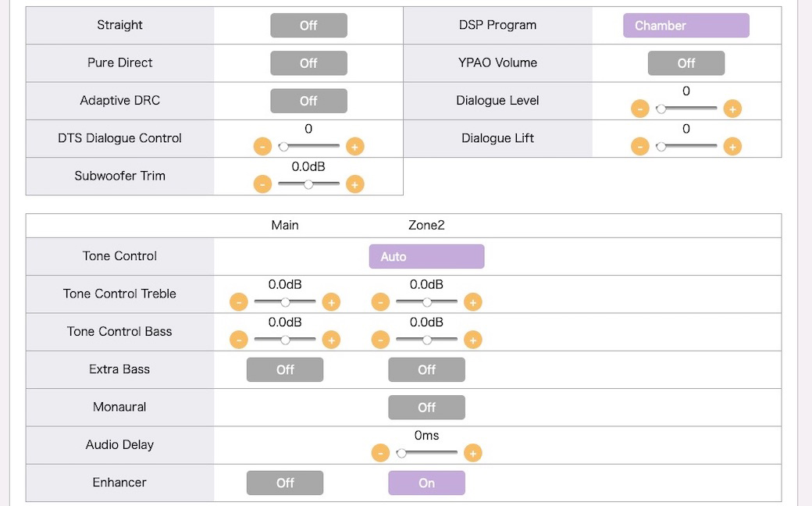The width and height of the screenshot is (812, 506).
Task: Click the Adaptive DRC row label
Action: 119,101
